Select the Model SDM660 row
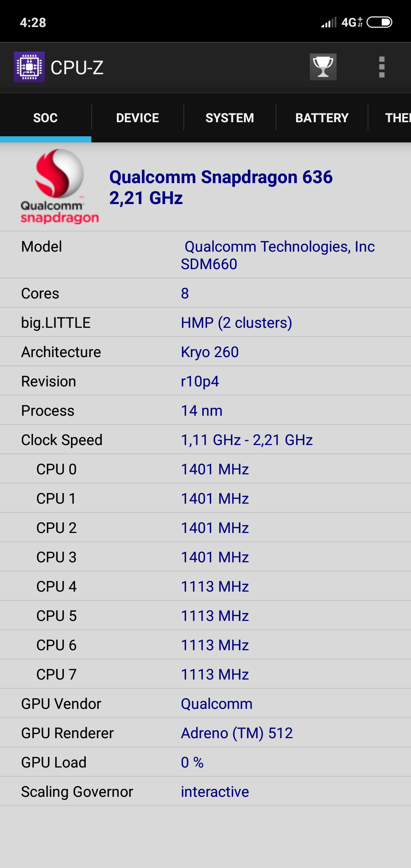Screen dimensions: 411x868 [205, 255]
